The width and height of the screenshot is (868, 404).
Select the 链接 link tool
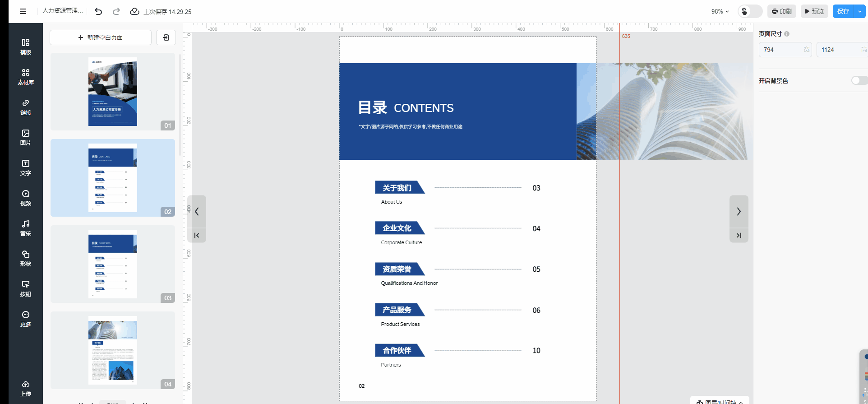tap(26, 107)
